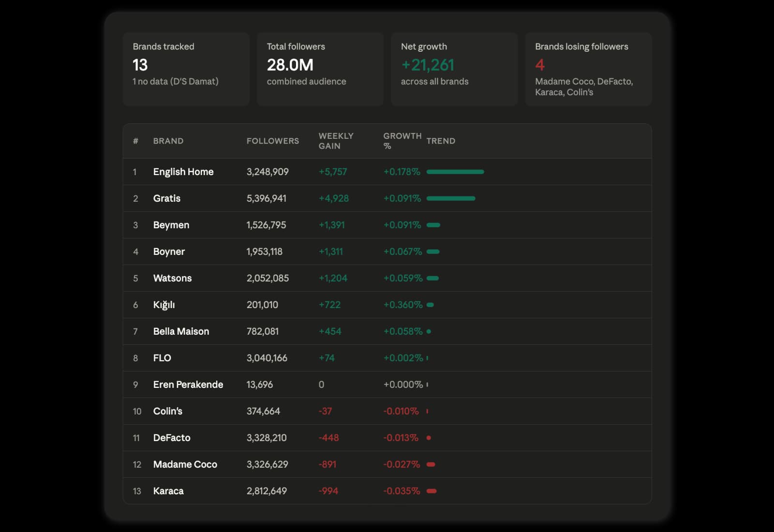Click the Karaca brand name
This screenshot has height=532, width=774.
(168, 491)
